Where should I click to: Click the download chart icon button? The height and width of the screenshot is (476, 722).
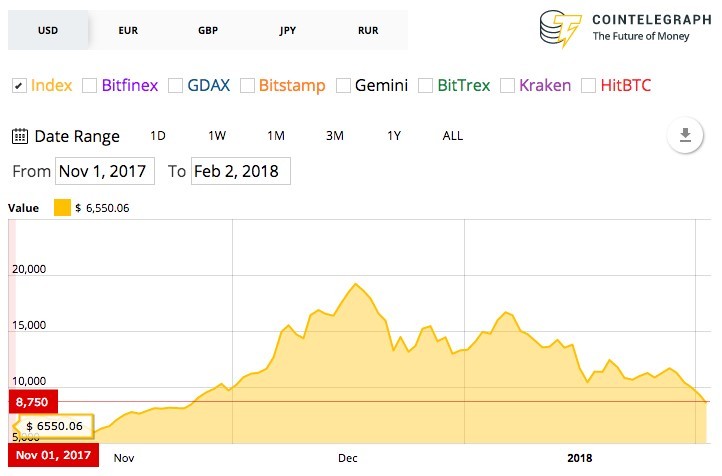pyautogui.click(x=685, y=135)
